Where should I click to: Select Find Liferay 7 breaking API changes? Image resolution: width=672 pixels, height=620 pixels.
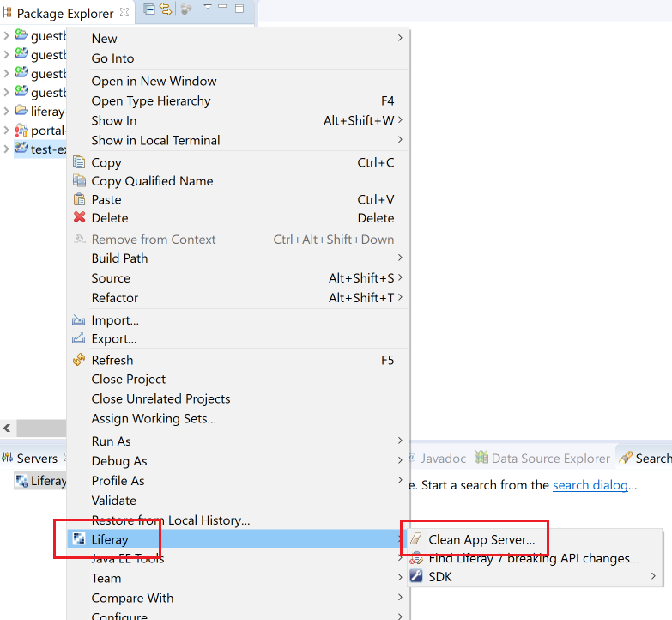click(x=535, y=558)
